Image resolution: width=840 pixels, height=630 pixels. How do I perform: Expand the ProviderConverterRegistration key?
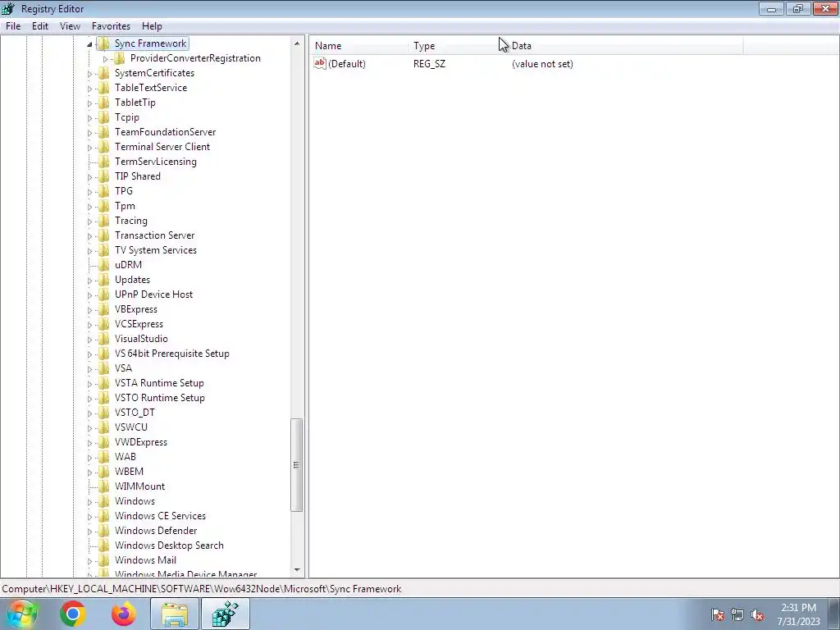pyautogui.click(x=106, y=59)
